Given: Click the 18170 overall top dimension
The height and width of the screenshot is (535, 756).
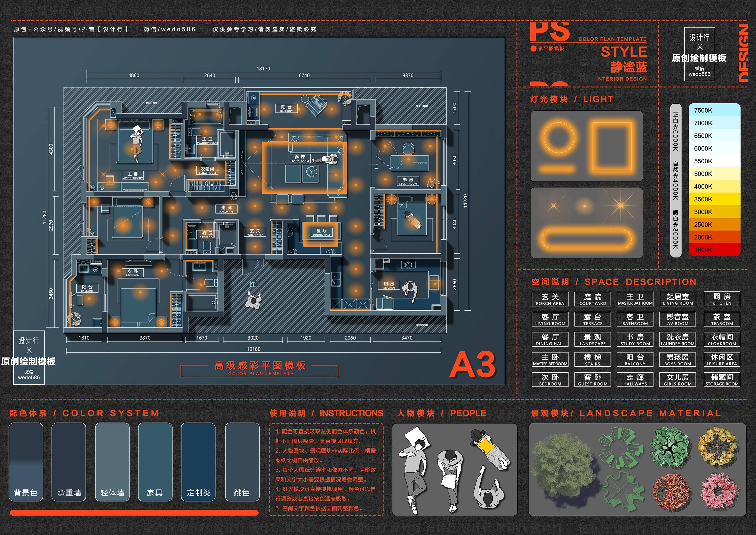Looking at the screenshot, I should (x=263, y=69).
